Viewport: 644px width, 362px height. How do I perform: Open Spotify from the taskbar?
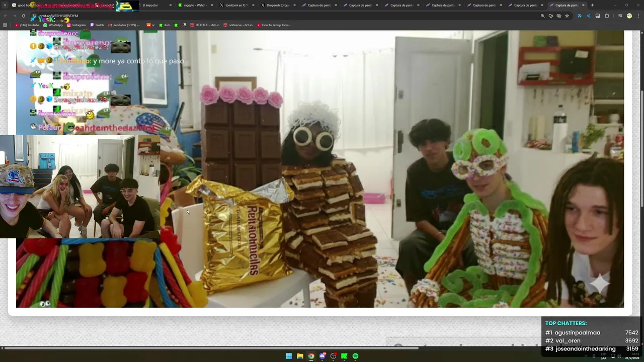(x=355, y=356)
